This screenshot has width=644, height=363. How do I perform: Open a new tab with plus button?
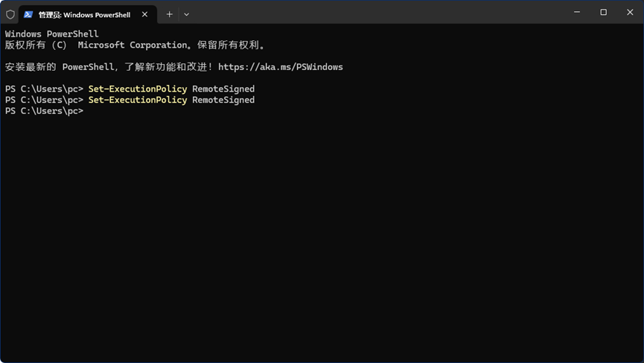click(169, 14)
